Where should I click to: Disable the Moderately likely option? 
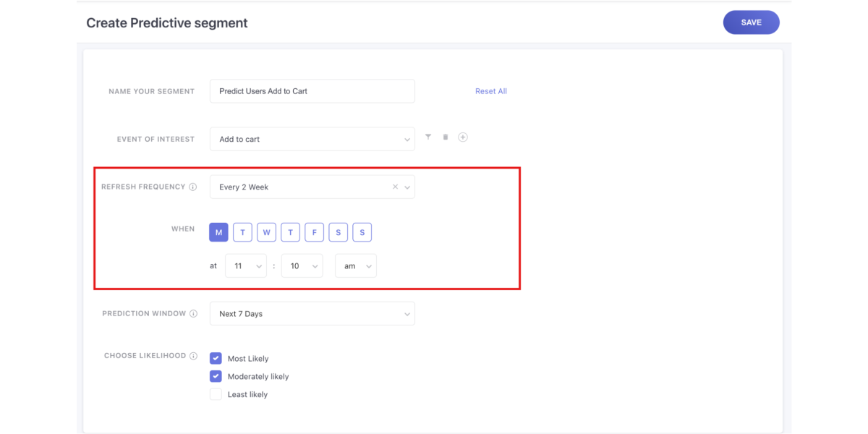216,376
